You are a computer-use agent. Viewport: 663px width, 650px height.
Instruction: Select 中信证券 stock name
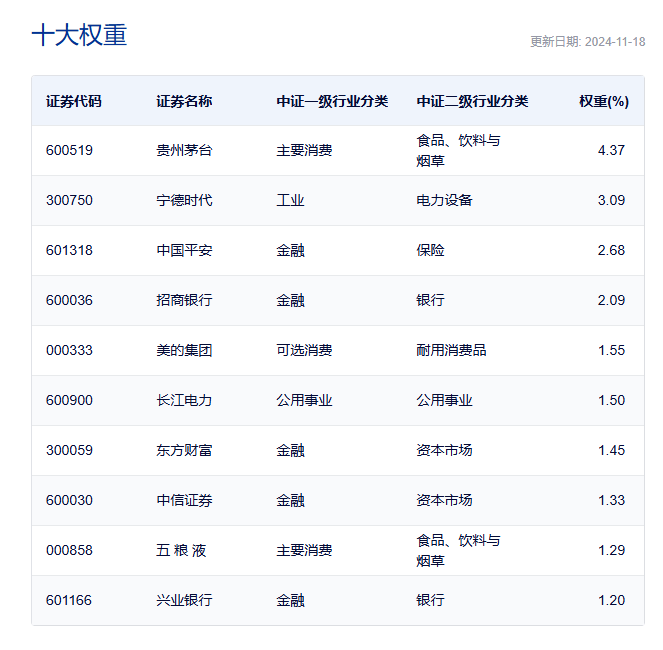184,500
